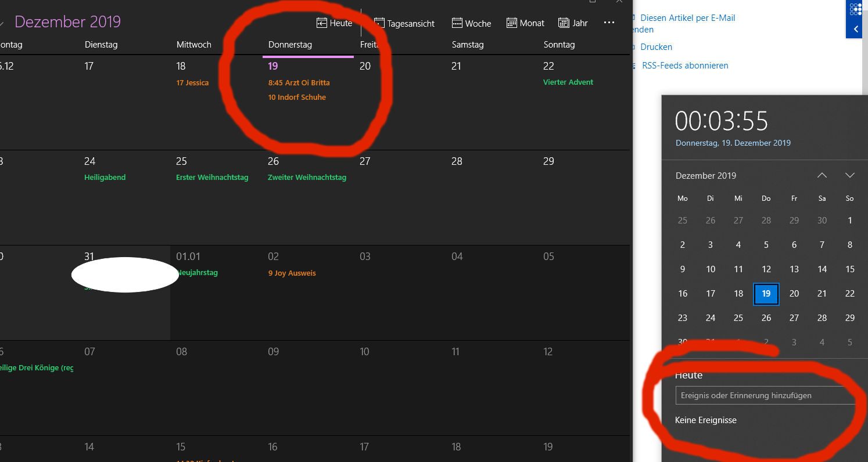
Task: Go to previous month in flyout calendar
Action: point(822,175)
